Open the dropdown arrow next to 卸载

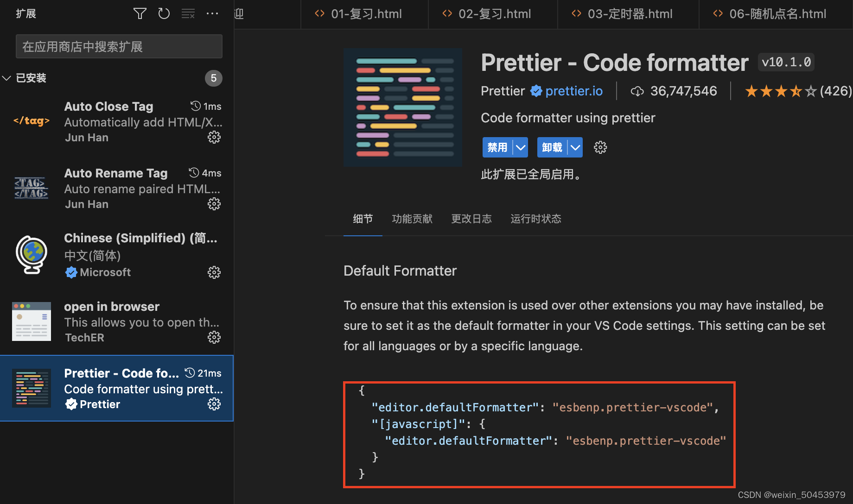pyautogui.click(x=575, y=147)
